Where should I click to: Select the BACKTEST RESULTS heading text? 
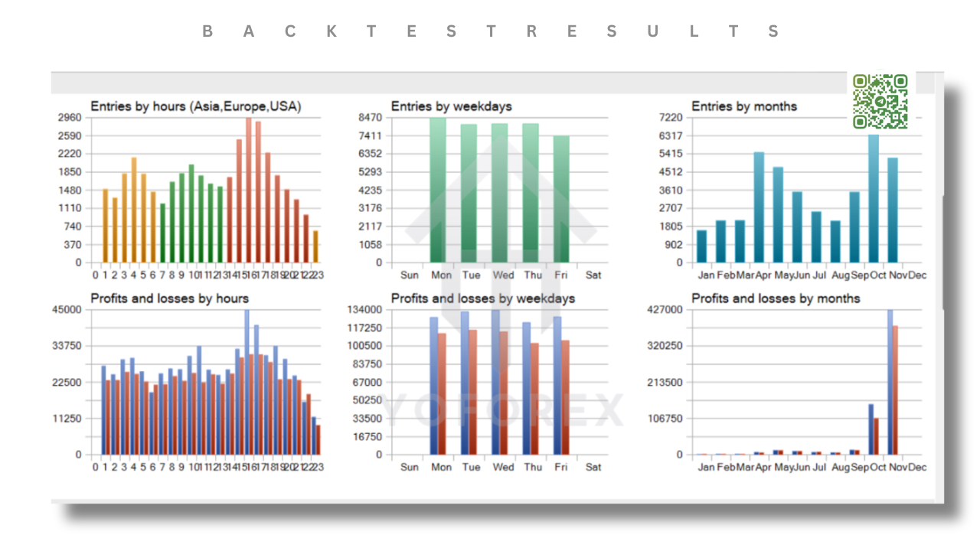coord(490,31)
